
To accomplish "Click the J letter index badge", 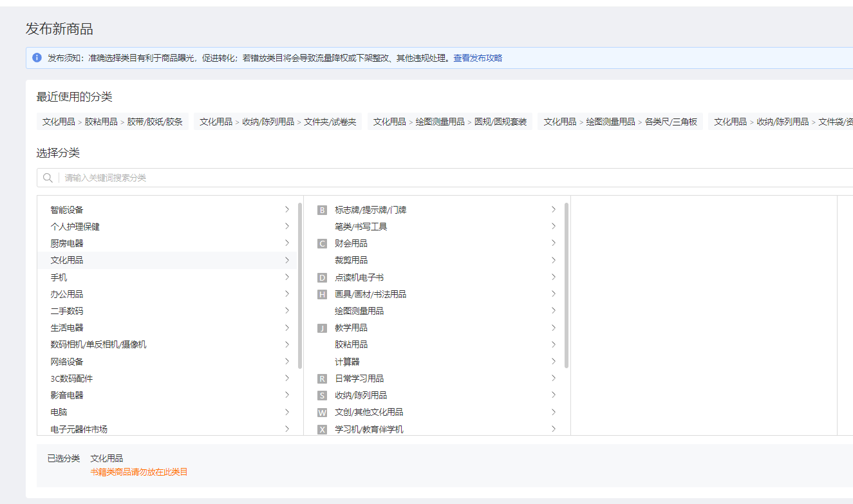I will (323, 328).
